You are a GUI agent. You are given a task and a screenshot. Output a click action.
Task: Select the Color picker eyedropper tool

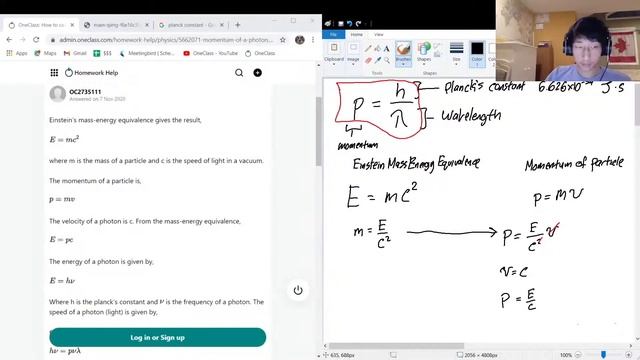click(377, 60)
